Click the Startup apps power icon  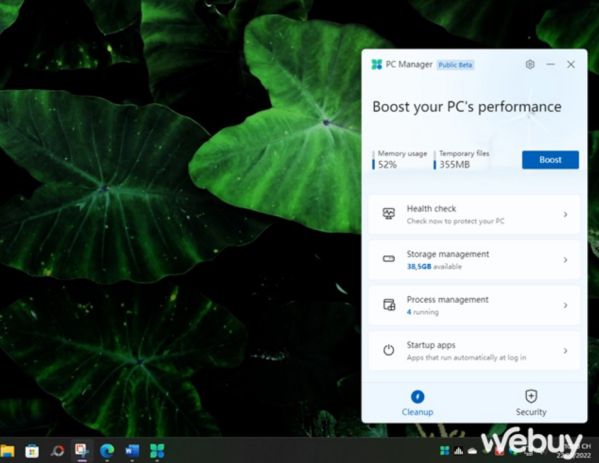tap(389, 350)
